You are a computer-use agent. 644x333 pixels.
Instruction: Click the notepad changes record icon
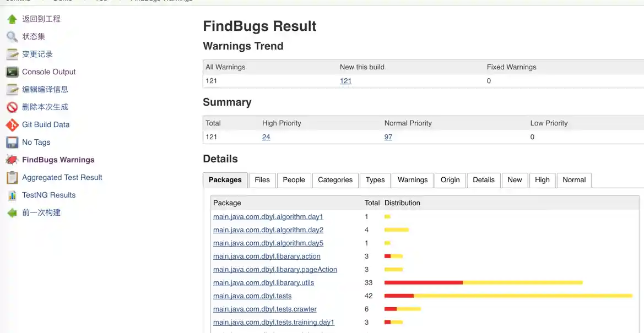pos(12,54)
